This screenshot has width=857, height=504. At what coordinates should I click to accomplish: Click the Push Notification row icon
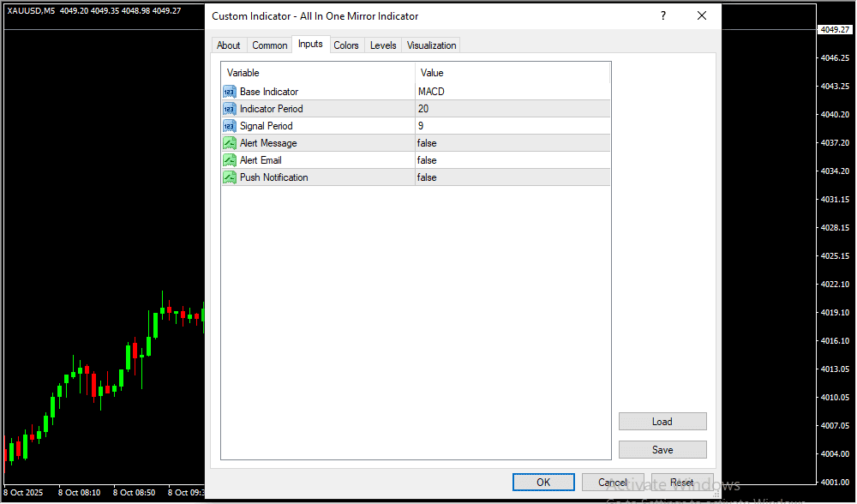click(229, 177)
